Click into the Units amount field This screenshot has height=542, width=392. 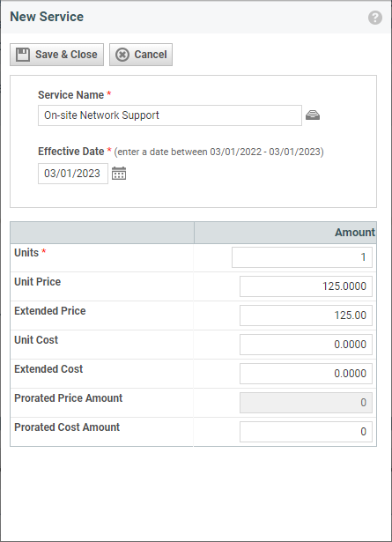pos(302,257)
